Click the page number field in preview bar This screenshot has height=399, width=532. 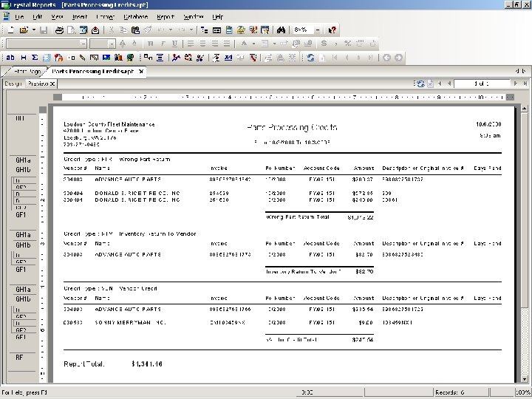(482, 83)
